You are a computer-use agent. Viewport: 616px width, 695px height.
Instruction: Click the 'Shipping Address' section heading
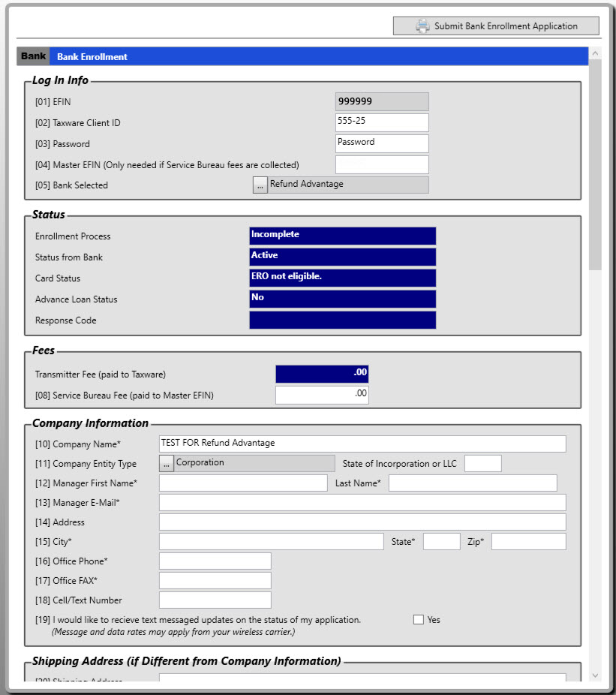click(187, 661)
